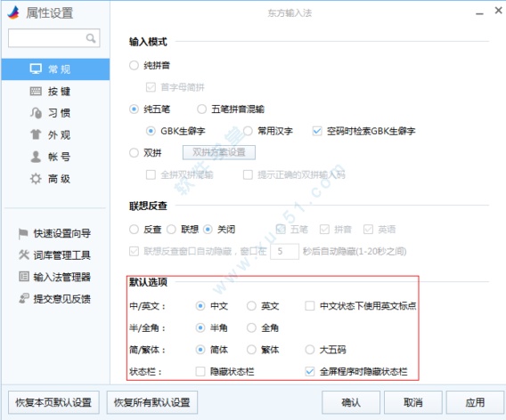506x420 pixels.
Task: Open 词库管理工具 link
Action: point(62,255)
